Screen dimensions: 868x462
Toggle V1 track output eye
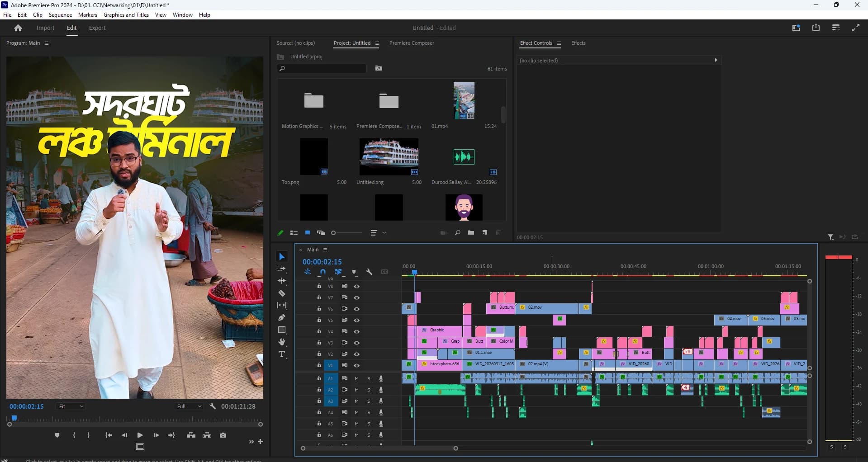tap(357, 365)
